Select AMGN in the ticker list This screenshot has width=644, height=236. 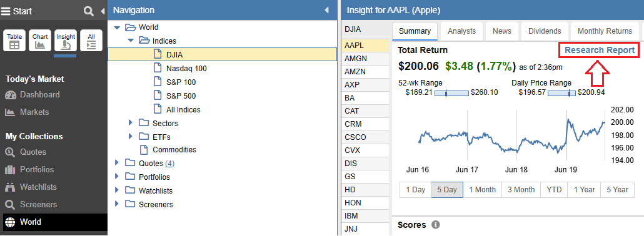tap(365, 58)
